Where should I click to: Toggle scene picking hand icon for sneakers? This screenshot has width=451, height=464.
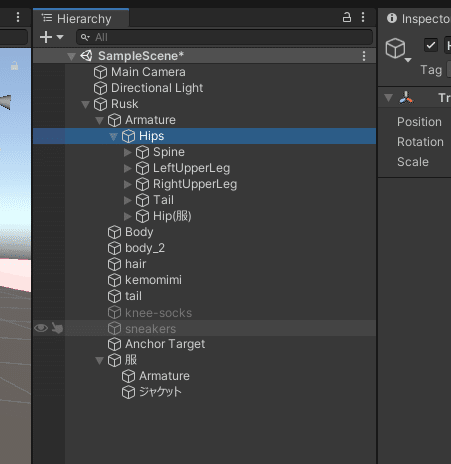(57, 328)
